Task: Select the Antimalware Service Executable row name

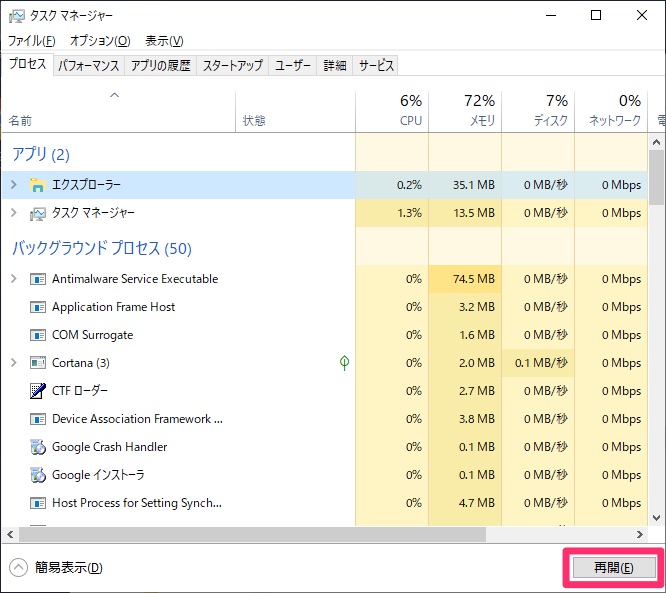Action: pyautogui.click(x=135, y=279)
